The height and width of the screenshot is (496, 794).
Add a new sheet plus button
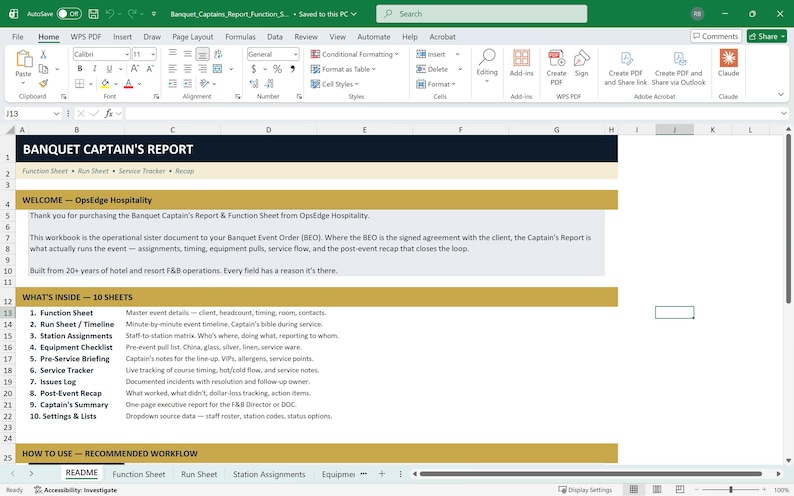tap(382, 474)
